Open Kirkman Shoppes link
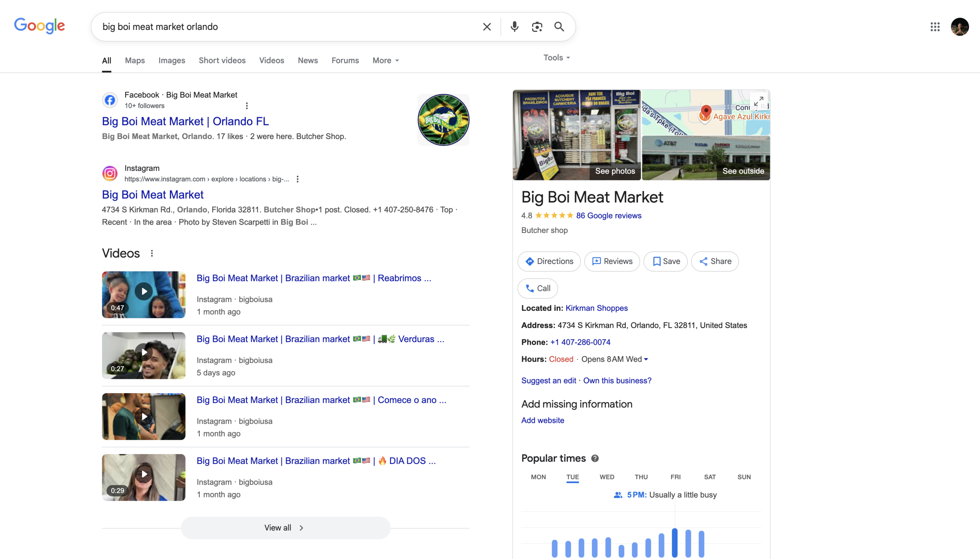The image size is (980, 559). (596, 308)
